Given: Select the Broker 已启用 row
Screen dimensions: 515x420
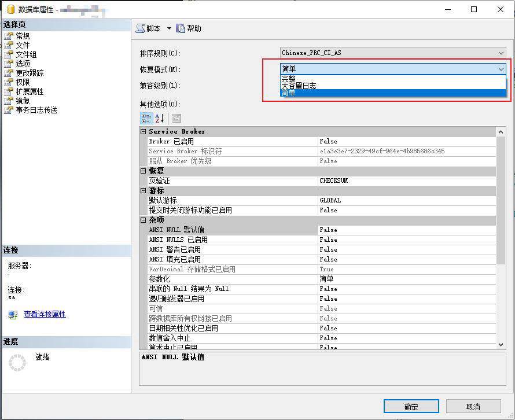Looking at the screenshot, I should click(x=322, y=142).
